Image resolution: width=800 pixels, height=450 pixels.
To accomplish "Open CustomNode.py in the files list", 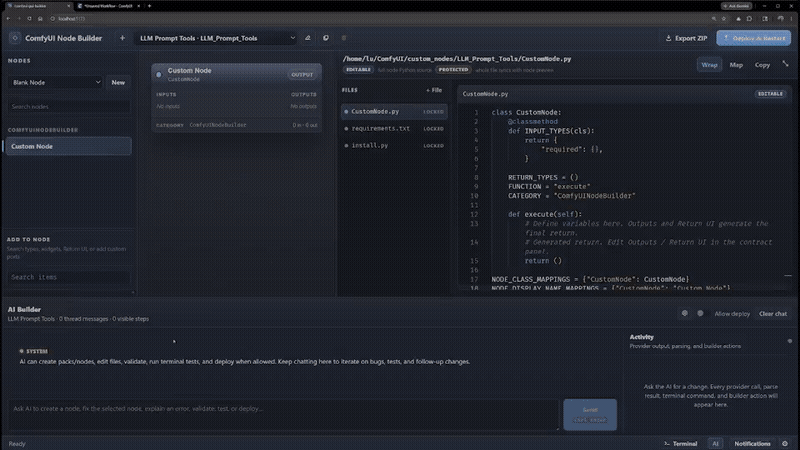I will tap(394, 111).
